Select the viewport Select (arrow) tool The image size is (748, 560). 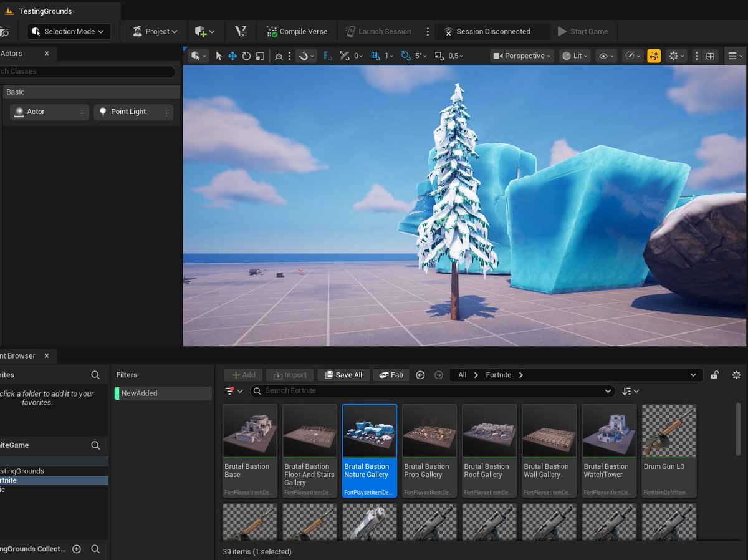click(x=219, y=56)
